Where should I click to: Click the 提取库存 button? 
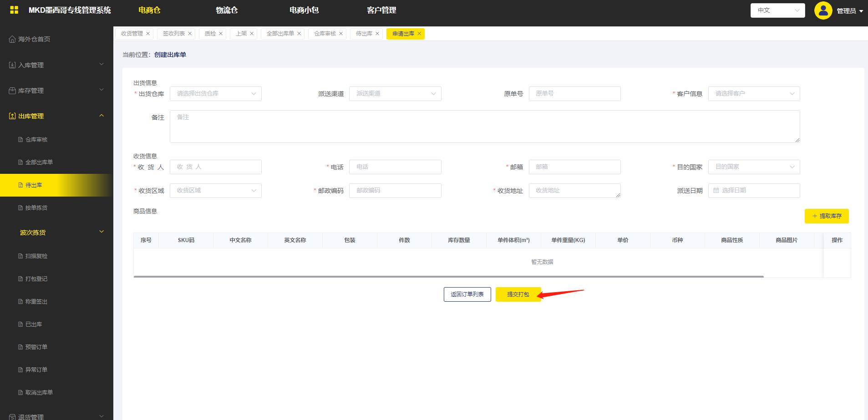click(x=826, y=216)
